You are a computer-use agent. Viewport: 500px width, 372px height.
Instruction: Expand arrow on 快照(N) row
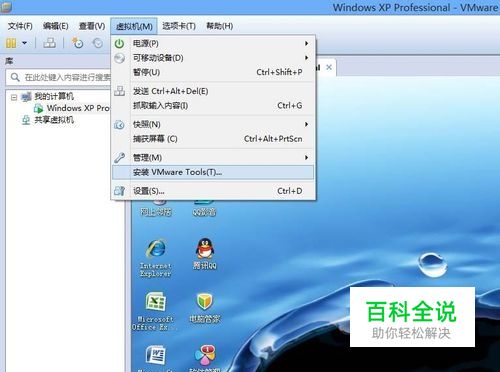point(306,124)
